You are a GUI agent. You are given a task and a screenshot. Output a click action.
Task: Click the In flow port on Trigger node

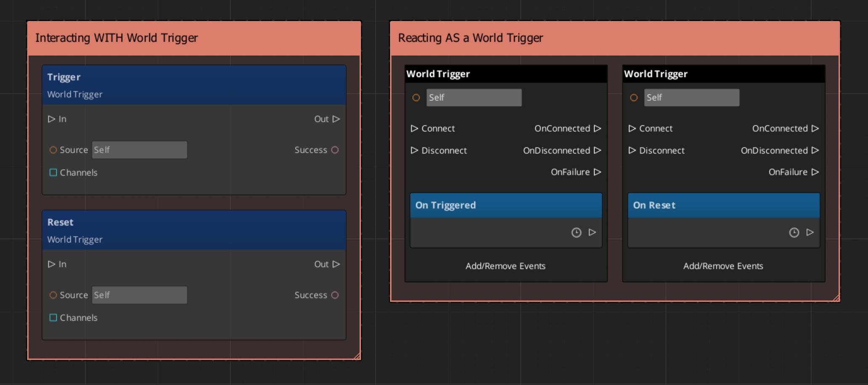pyautogui.click(x=52, y=119)
